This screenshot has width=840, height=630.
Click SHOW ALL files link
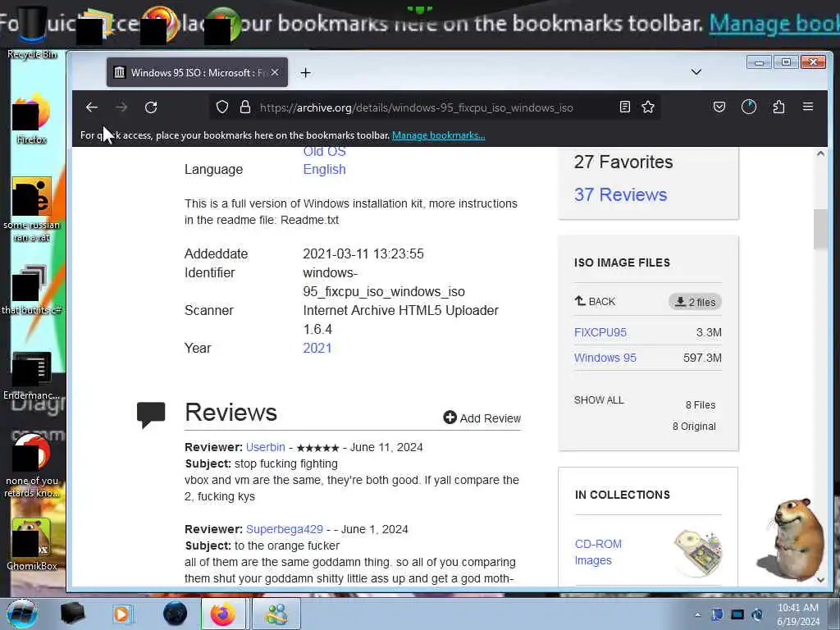click(x=599, y=400)
